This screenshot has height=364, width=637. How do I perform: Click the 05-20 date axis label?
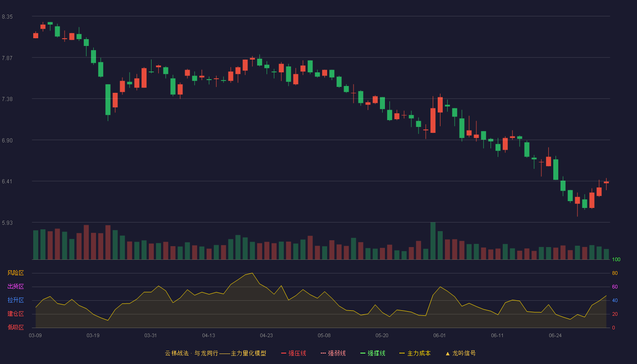(382, 335)
